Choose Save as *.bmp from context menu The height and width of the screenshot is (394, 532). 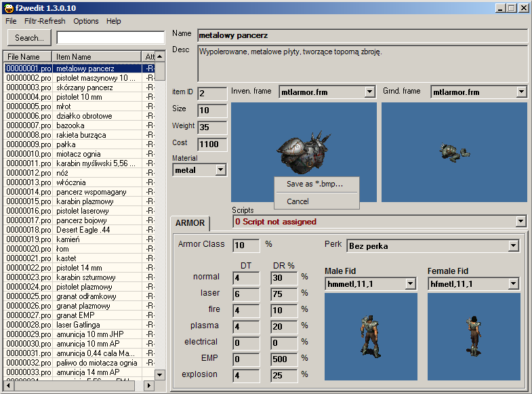[315, 184]
